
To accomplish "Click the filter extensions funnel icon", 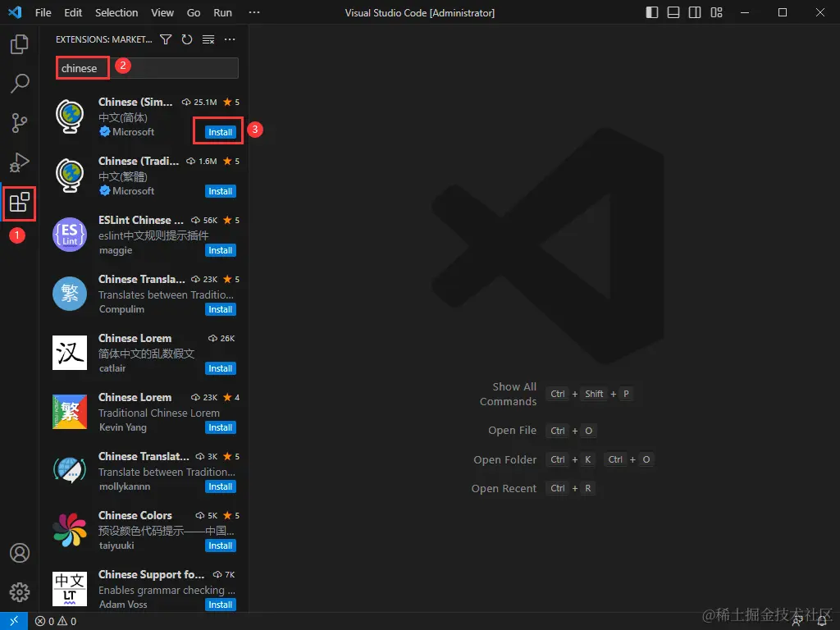I will 166,39.
